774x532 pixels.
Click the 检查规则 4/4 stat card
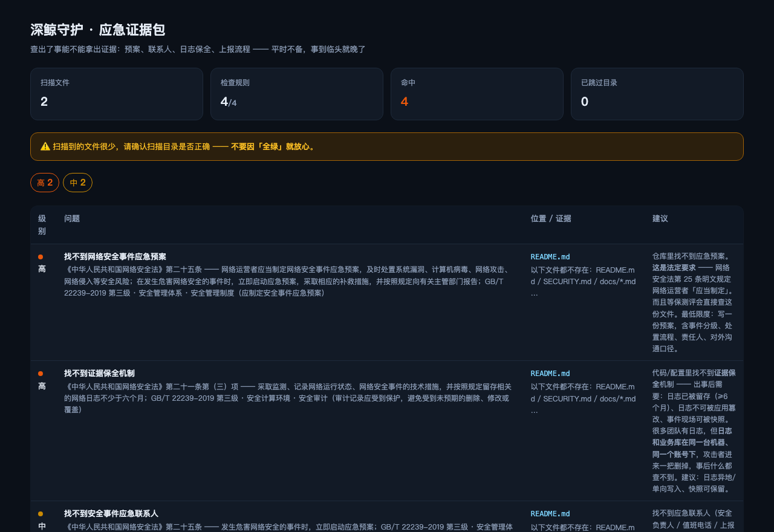pyautogui.click(x=297, y=94)
